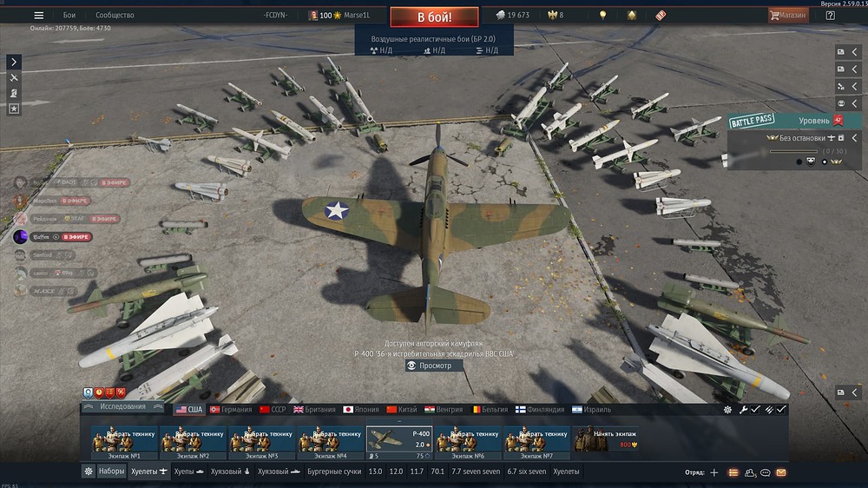Open the Battle Pass Уровень banner

pos(794,121)
